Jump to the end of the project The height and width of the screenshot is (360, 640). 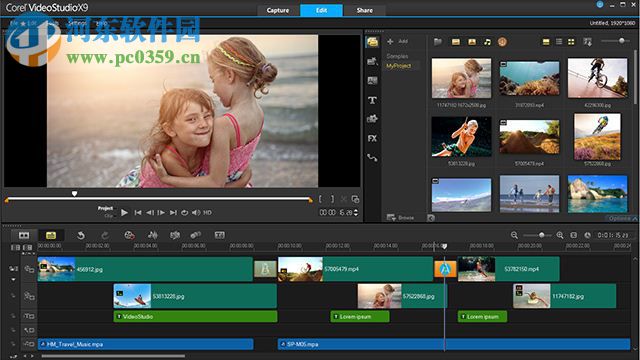pyautogui.click(x=173, y=213)
